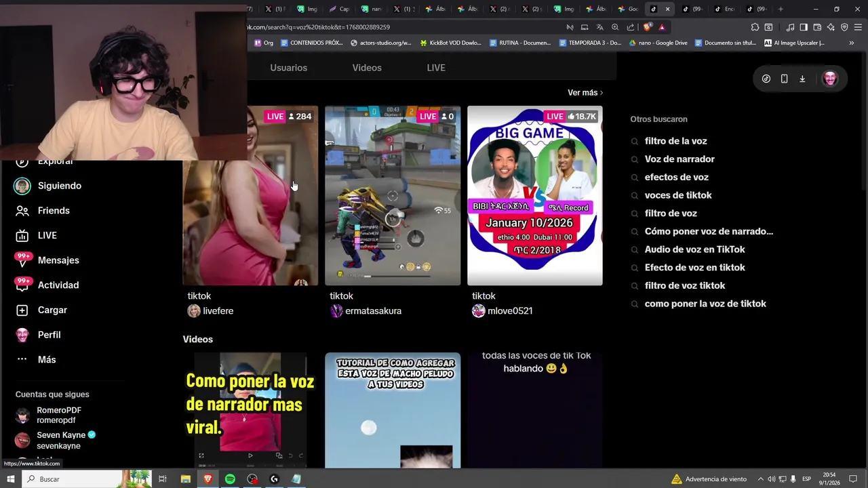The height and width of the screenshot is (488, 868).
Task: Open the Siguiendo feed in sidebar
Action: point(47,186)
